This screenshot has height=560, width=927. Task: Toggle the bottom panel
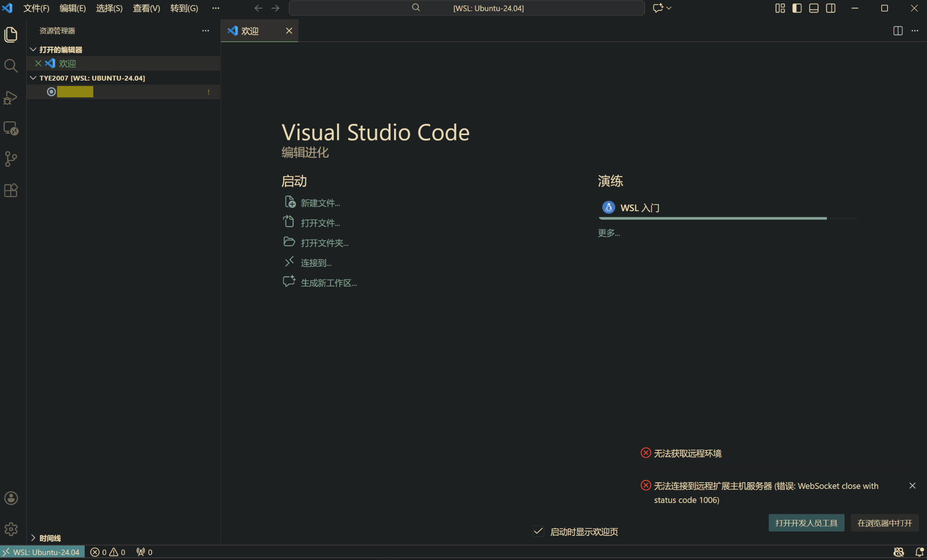[814, 8]
